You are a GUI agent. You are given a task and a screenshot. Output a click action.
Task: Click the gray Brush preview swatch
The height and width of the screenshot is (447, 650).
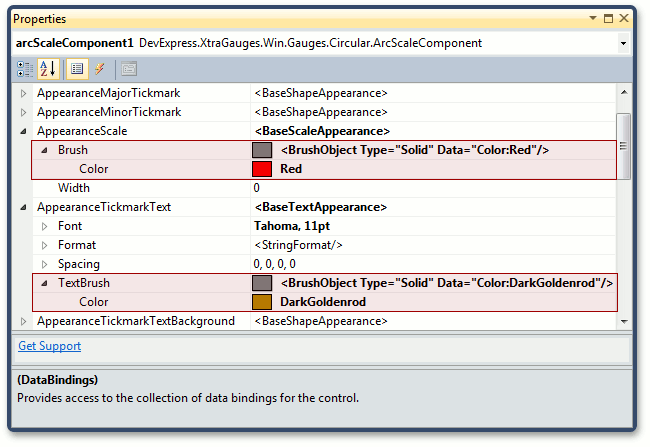click(x=262, y=150)
